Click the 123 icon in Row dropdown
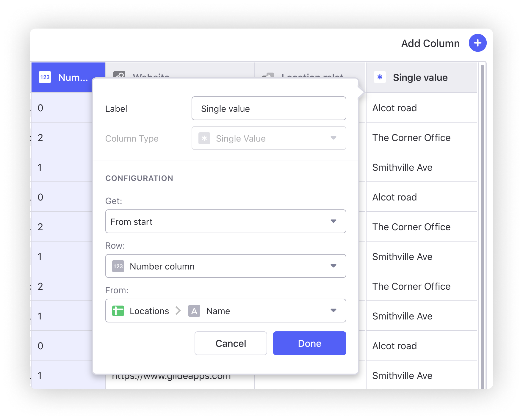The height and width of the screenshot is (420, 523). pos(118,266)
